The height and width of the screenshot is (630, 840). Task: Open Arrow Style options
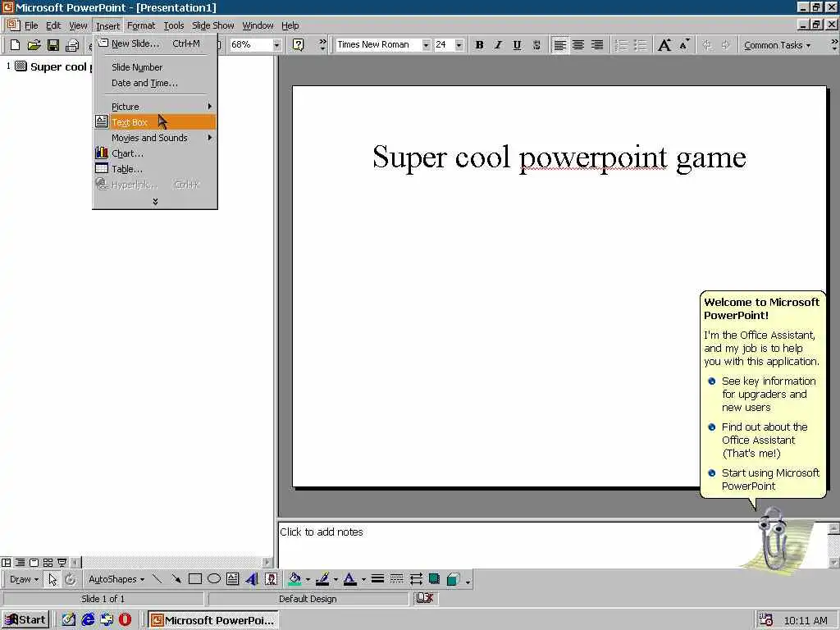pyautogui.click(x=416, y=579)
